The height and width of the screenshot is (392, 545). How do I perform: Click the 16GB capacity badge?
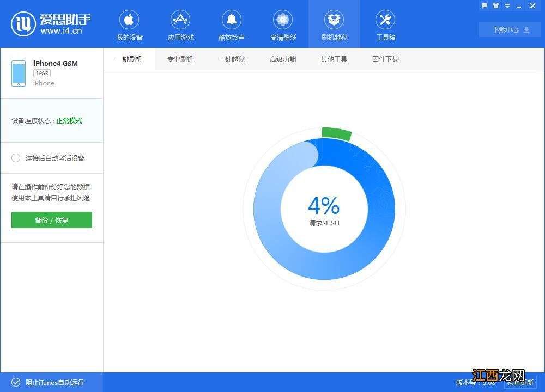(x=42, y=73)
